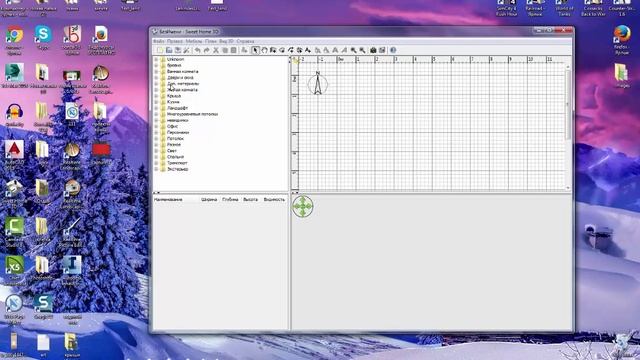
Task: Expand the Кухня category
Action: point(156,102)
